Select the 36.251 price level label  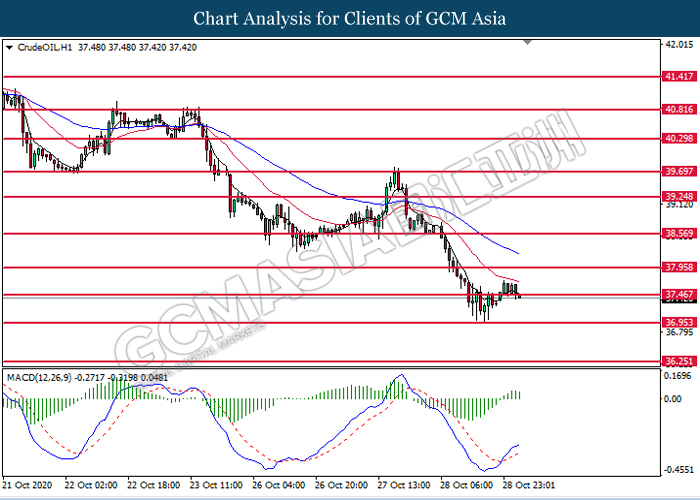click(679, 361)
